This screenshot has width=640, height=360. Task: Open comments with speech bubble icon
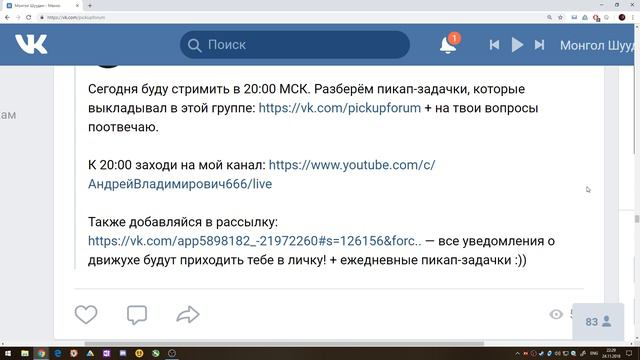pos(137,315)
